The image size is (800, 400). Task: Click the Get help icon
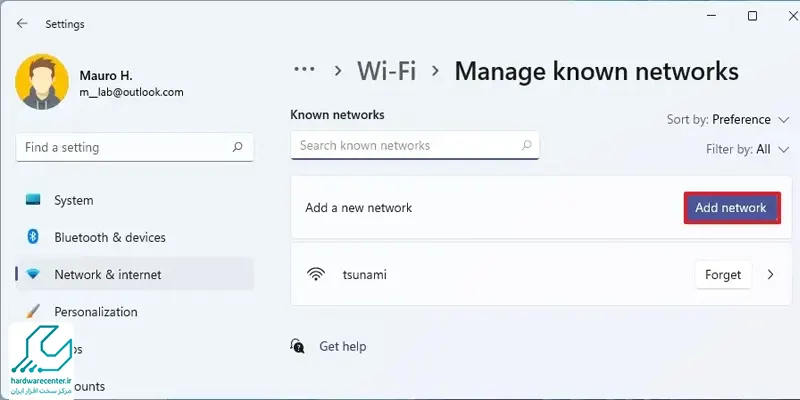click(297, 346)
